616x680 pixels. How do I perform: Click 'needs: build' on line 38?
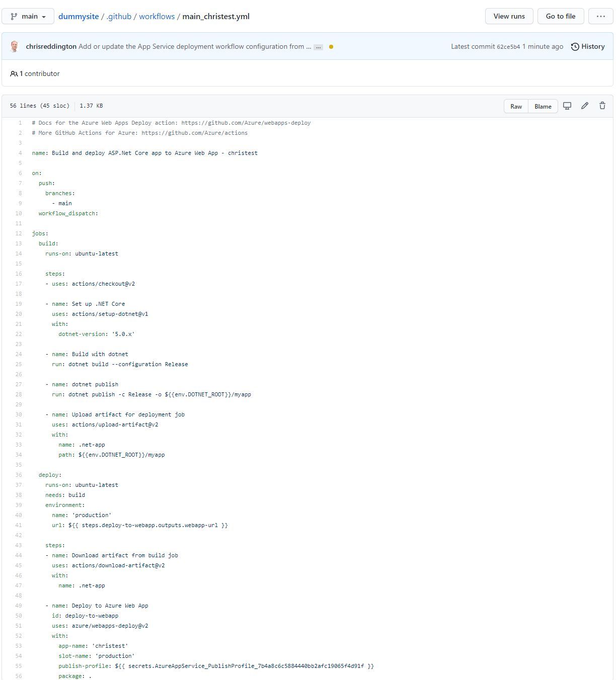tap(65, 495)
